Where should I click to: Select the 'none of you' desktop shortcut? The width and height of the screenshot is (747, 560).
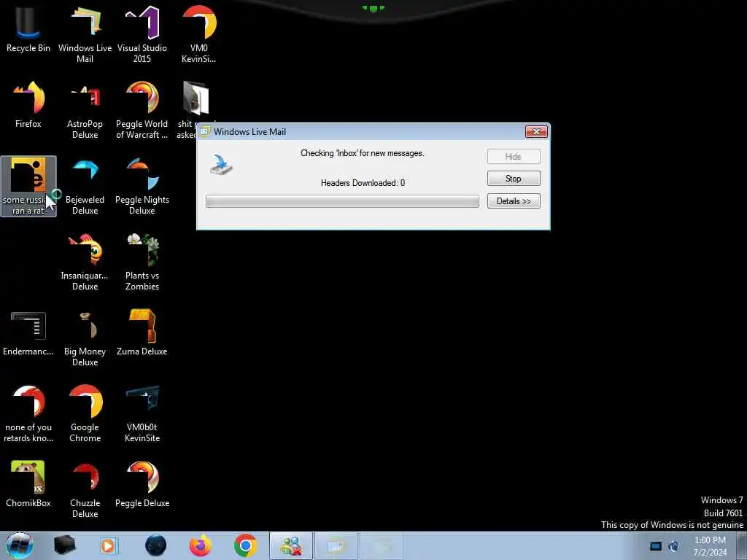[28, 413]
